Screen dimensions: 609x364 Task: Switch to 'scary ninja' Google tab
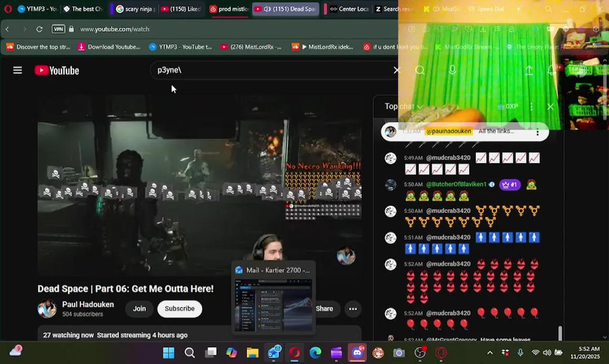click(136, 9)
